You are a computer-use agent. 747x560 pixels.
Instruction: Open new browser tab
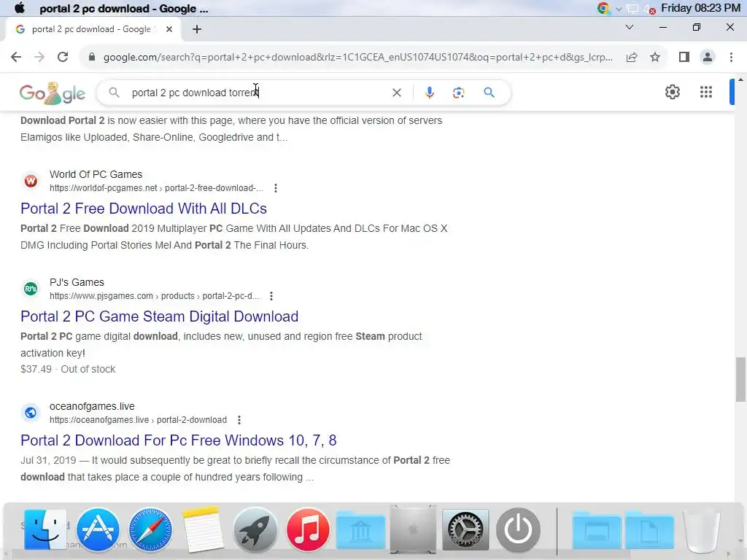coord(197,29)
